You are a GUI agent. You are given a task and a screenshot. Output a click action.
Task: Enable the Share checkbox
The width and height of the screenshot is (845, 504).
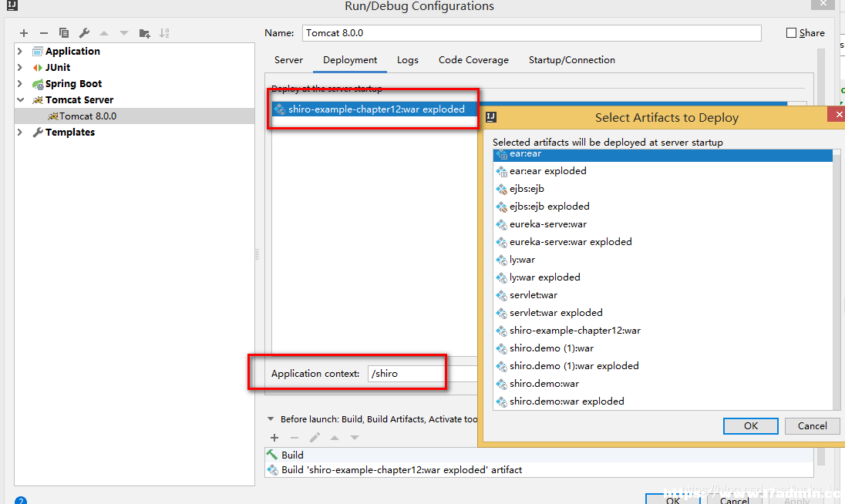pos(791,33)
